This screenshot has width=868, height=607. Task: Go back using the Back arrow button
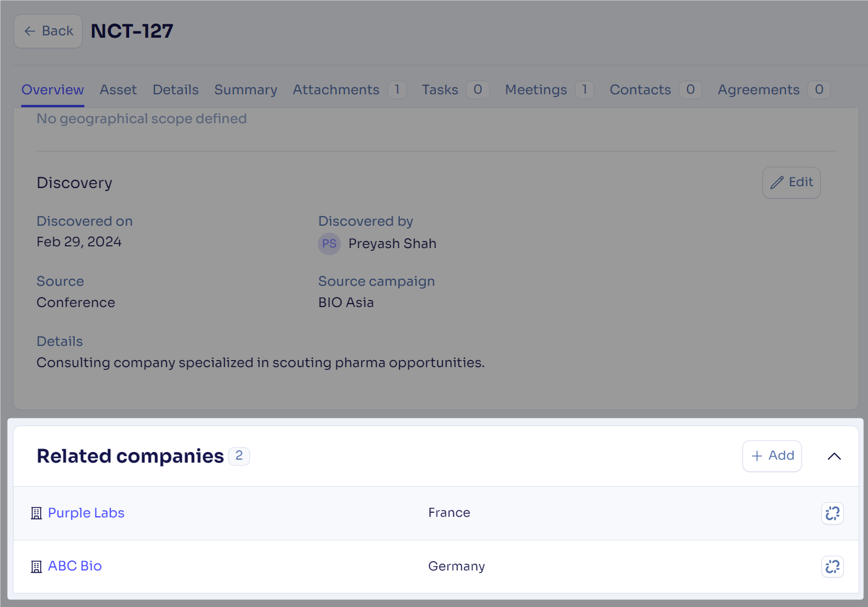(48, 31)
